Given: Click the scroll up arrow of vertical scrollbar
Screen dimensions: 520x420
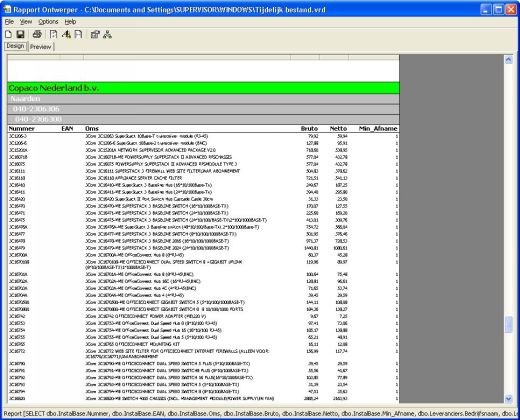Looking at the screenshot, I should click(509, 60).
